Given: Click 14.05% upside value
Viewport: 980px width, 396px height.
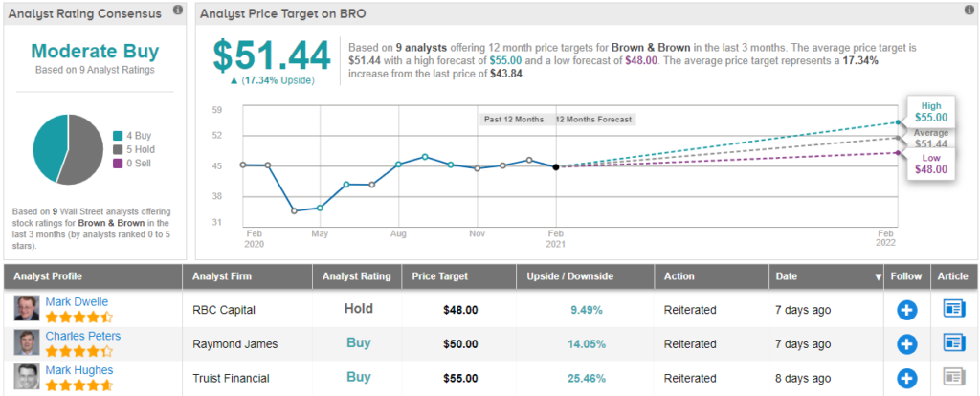Looking at the screenshot, I should [x=586, y=344].
